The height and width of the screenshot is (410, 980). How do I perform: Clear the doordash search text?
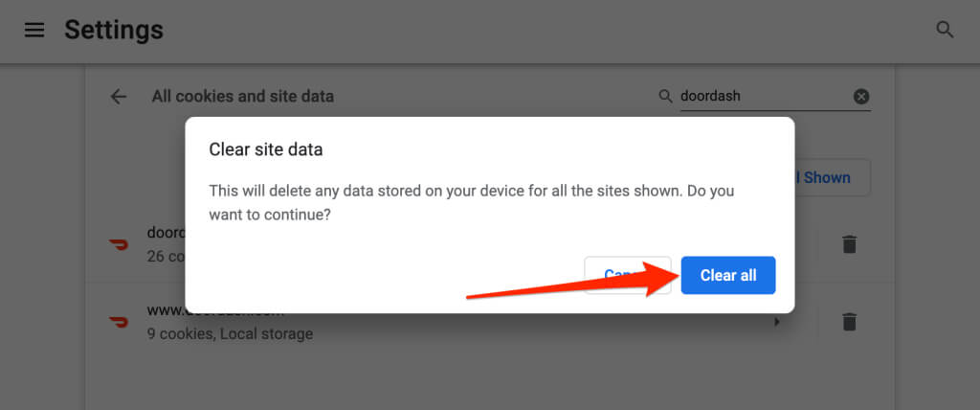[861, 96]
